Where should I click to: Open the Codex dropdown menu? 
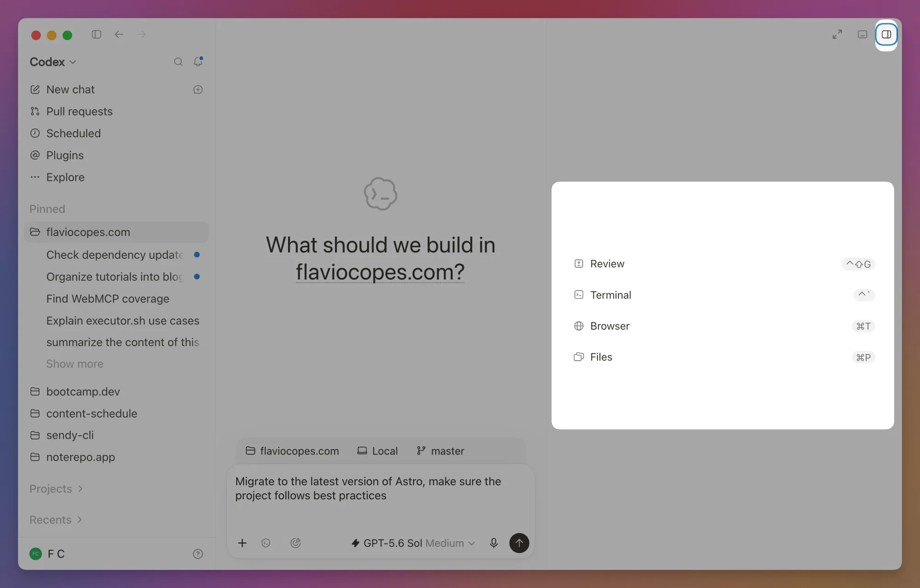(53, 62)
